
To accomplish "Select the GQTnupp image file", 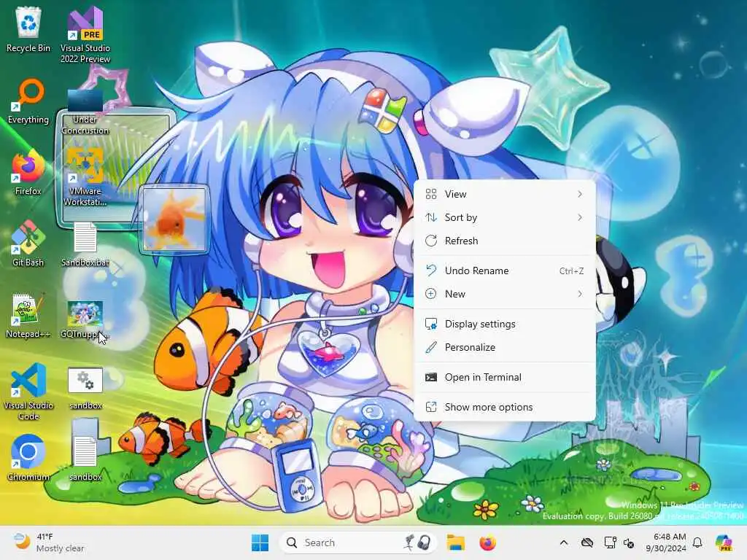I will [85, 319].
